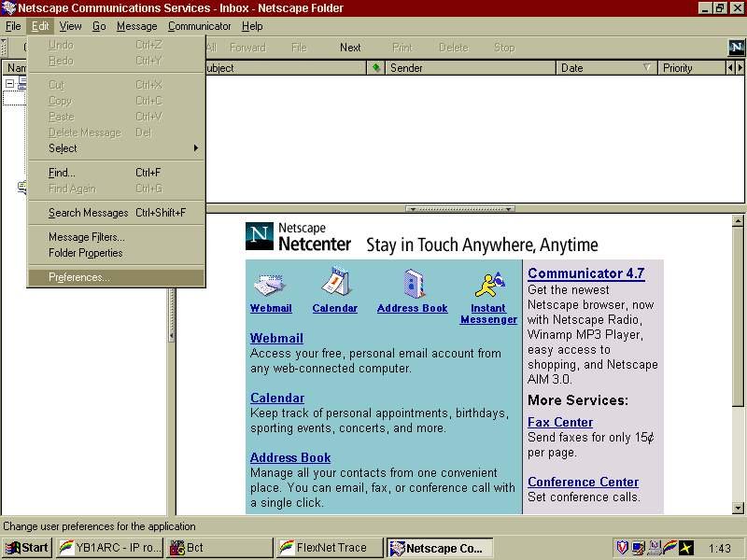Launch the Instant Messenger running-man icon
Viewport: 747px width, 560px height.
487,283
